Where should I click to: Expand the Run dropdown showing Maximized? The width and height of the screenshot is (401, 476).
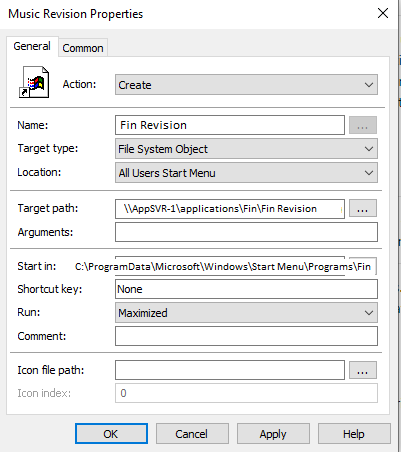(x=246, y=313)
